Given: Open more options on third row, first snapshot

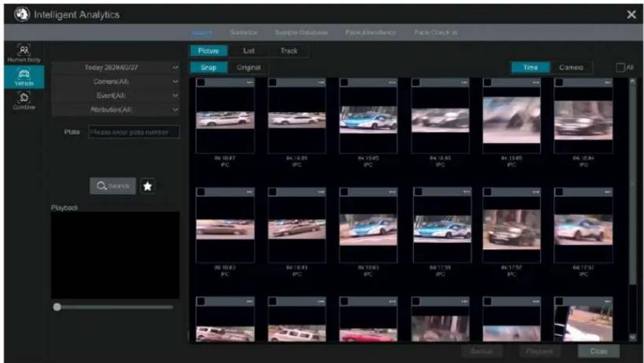Looking at the screenshot, I should click(x=249, y=302).
